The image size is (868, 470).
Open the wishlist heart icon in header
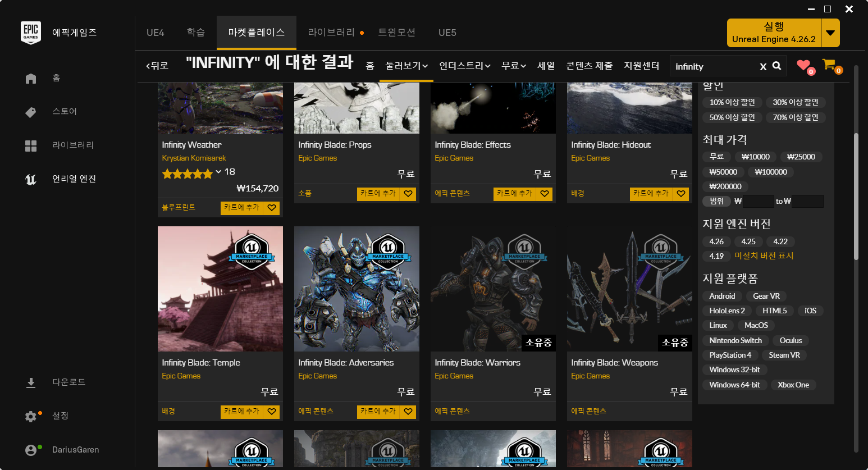pos(803,65)
